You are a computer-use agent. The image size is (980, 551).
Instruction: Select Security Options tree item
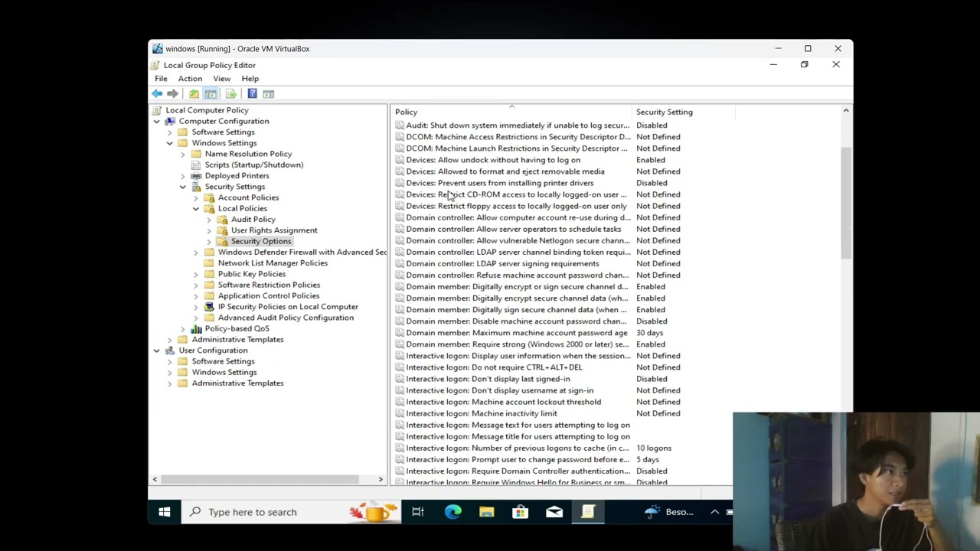[261, 241]
